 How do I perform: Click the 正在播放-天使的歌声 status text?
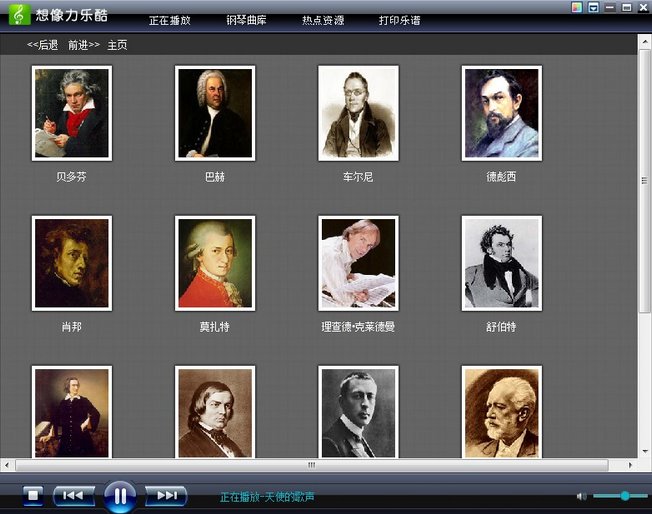(x=267, y=497)
